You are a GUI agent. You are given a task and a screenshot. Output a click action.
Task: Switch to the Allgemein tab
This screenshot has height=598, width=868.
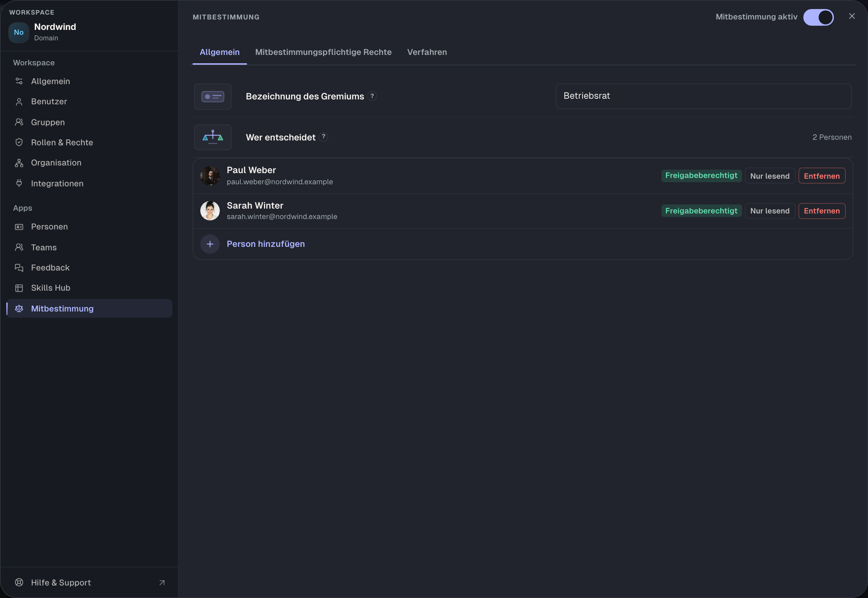[x=220, y=52]
